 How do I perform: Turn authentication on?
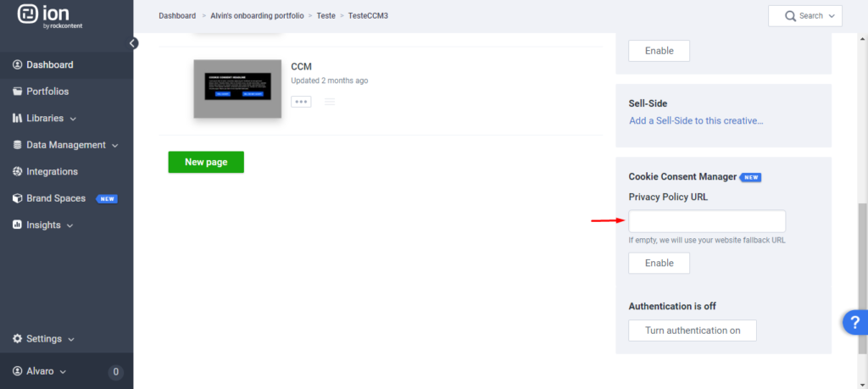coord(692,331)
